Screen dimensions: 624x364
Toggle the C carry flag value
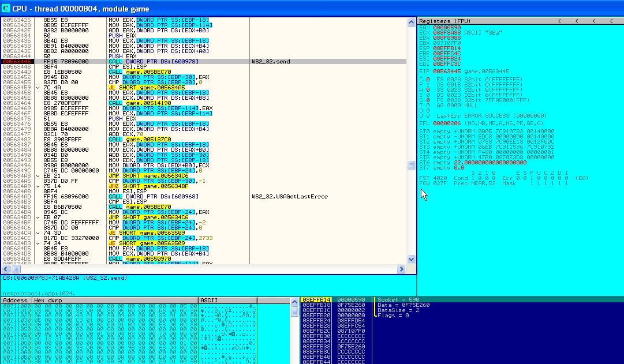pos(427,78)
